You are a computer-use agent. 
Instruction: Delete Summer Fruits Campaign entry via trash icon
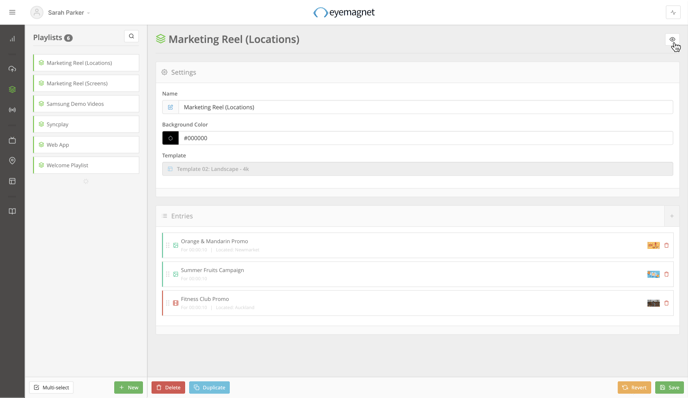pos(666,274)
